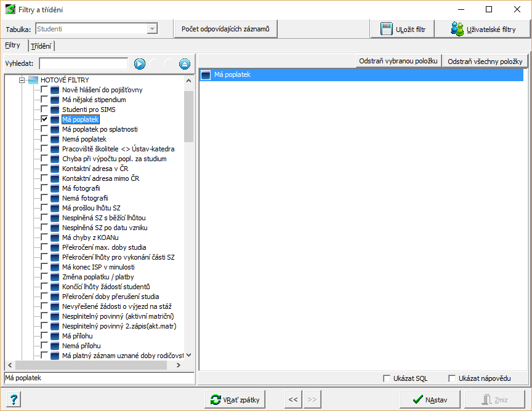Click the Uložit filtr floppy disk button

(403, 29)
